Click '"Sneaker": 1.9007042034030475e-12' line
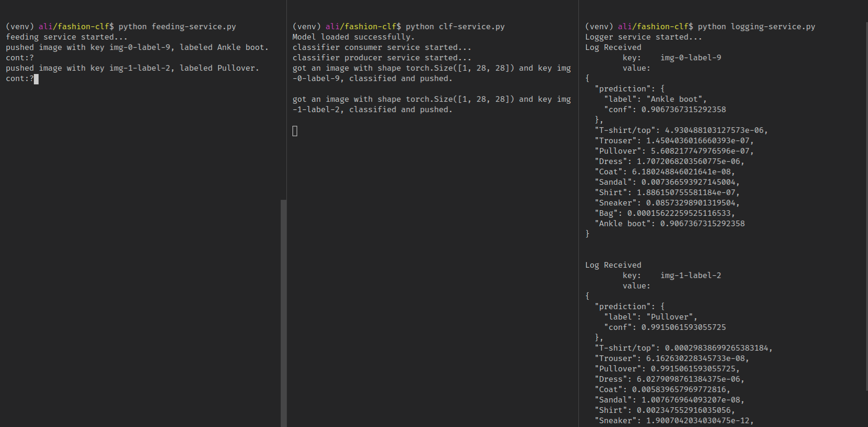This screenshot has height=427, width=868. (x=674, y=420)
